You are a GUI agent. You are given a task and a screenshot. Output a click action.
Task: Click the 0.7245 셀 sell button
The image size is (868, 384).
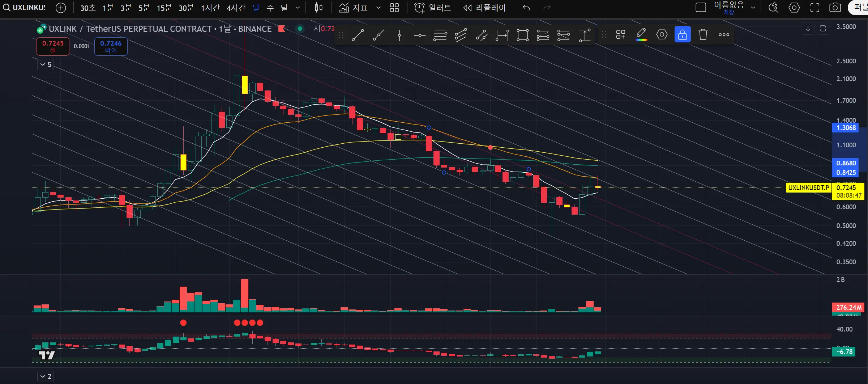53,47
